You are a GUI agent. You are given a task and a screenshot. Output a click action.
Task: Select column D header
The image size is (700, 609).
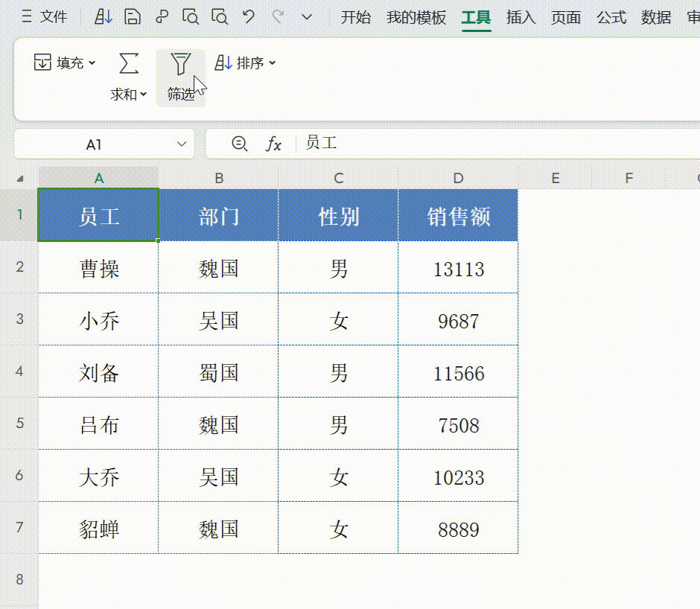point(458,178)
